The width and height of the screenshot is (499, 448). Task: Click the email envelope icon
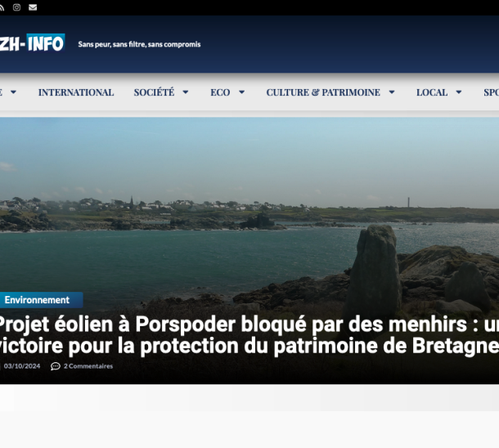tap(33, 7)
